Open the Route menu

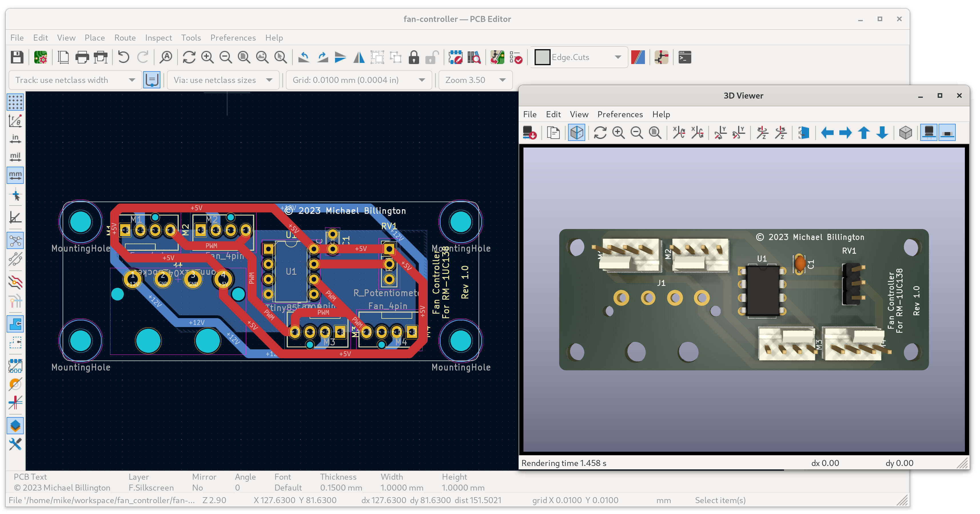pos(125,38)
